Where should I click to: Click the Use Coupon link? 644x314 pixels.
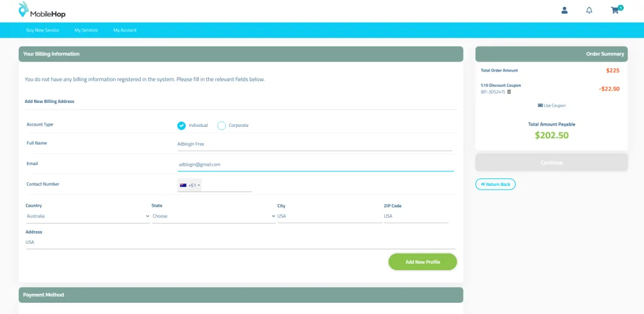[x=552, y=106]
